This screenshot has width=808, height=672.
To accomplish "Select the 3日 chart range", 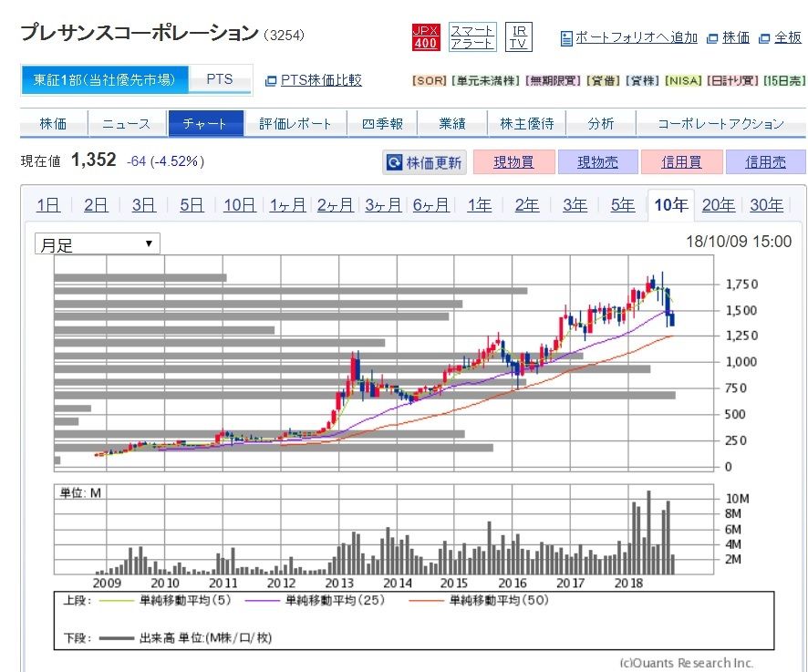I will coord(144,205).
